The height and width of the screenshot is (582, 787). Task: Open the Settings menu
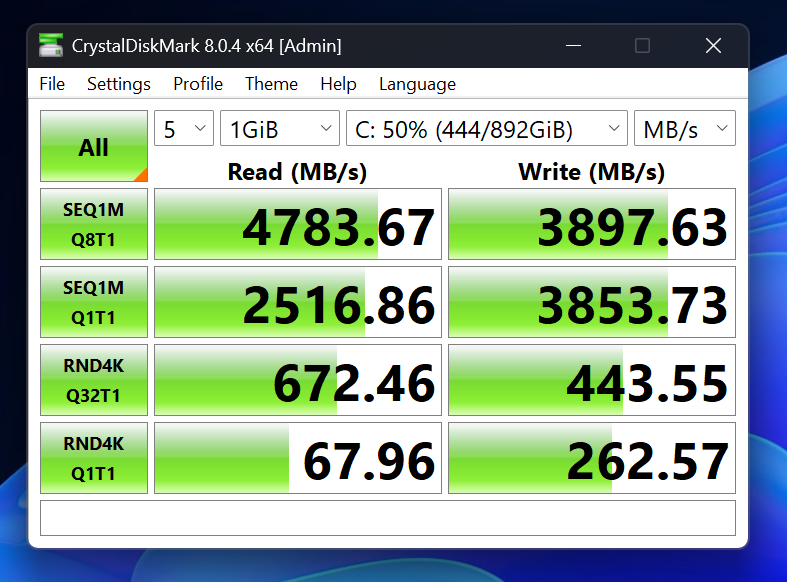click(119, 84)
